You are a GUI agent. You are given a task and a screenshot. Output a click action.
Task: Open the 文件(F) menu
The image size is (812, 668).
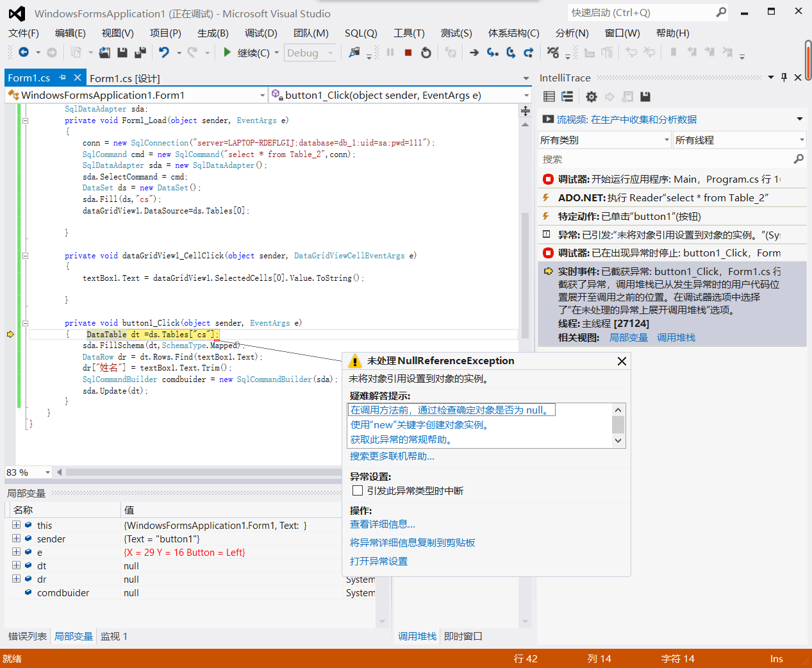[x=24, y=33]
